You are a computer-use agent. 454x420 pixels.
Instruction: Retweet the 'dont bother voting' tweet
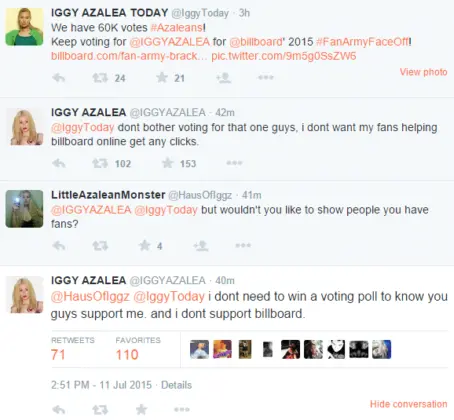pyautogui.click(x=100, y=163)
